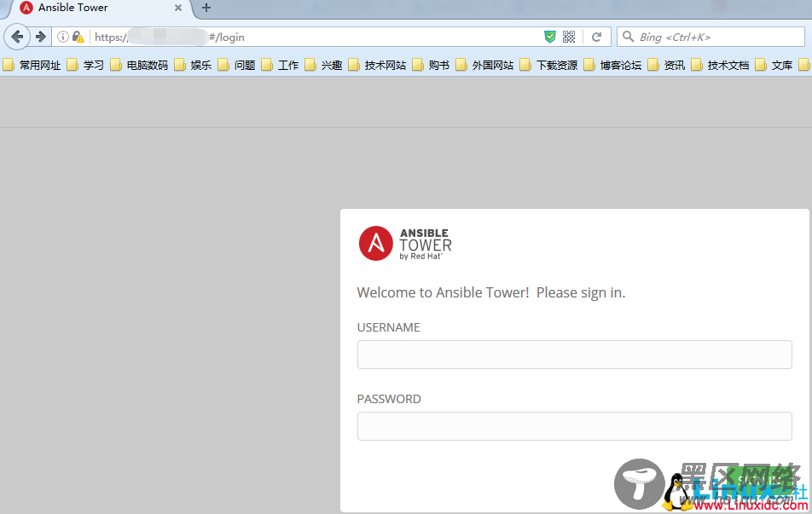
Task: Open the 外国网站 bookmark folder
Action: [485, 65]
